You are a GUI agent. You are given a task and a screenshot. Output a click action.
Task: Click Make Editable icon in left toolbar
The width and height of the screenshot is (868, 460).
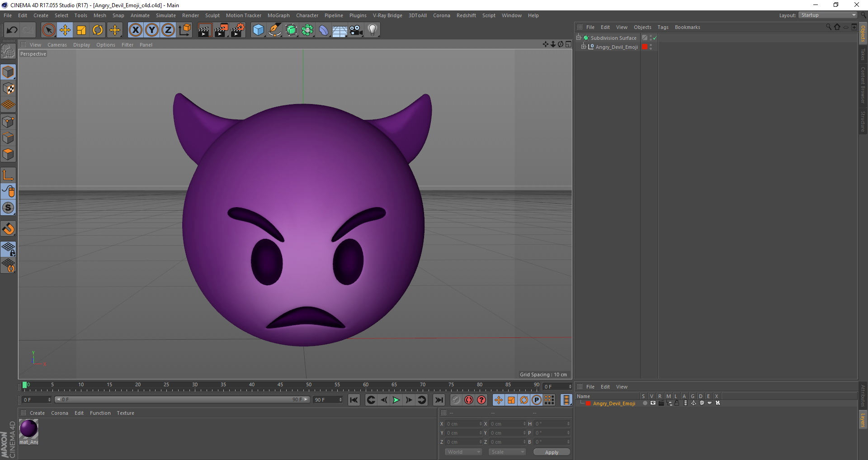pos(8,52)
